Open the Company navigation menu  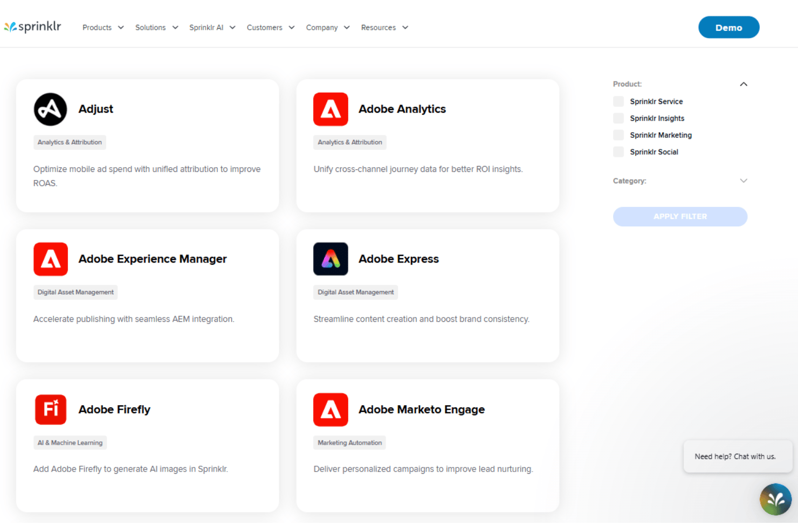coord(328,27)
